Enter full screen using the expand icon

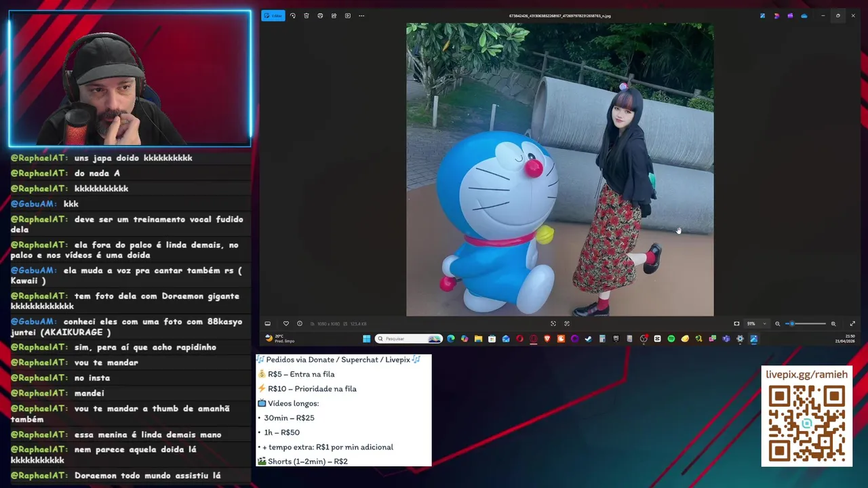[x=852, y=324]
